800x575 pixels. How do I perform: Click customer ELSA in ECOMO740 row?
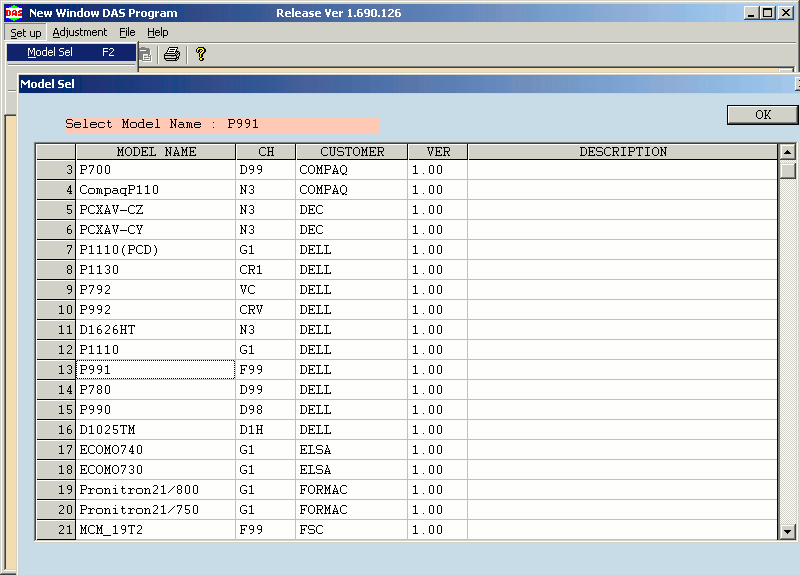tap(352, 449)
